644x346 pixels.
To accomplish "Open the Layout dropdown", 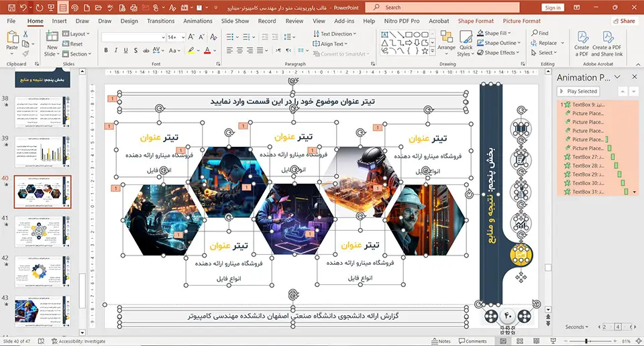I will point(76,34).
